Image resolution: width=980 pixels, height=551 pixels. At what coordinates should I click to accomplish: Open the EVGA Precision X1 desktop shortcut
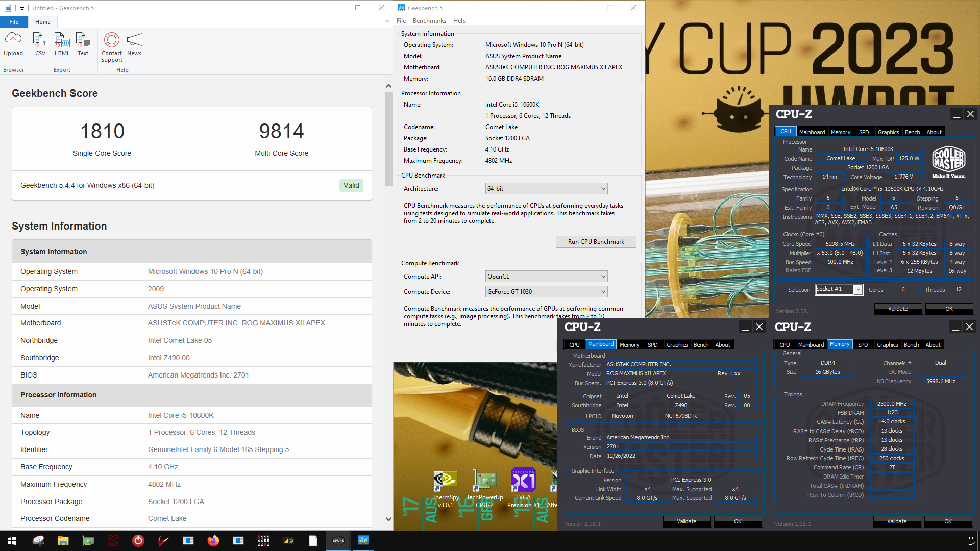[523, 488]
